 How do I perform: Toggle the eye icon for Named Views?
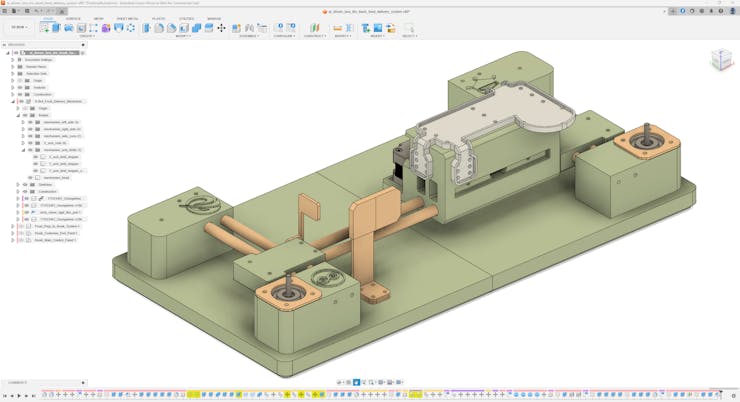[20, 67]
